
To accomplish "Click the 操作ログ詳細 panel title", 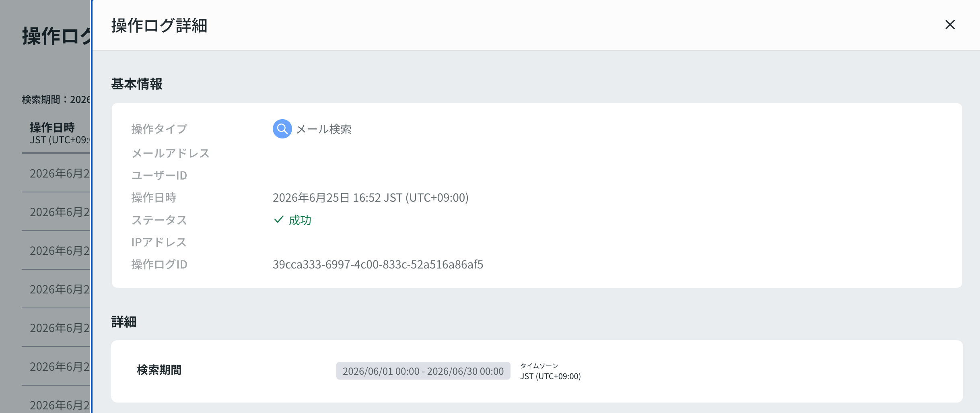I will click(159, 25).
